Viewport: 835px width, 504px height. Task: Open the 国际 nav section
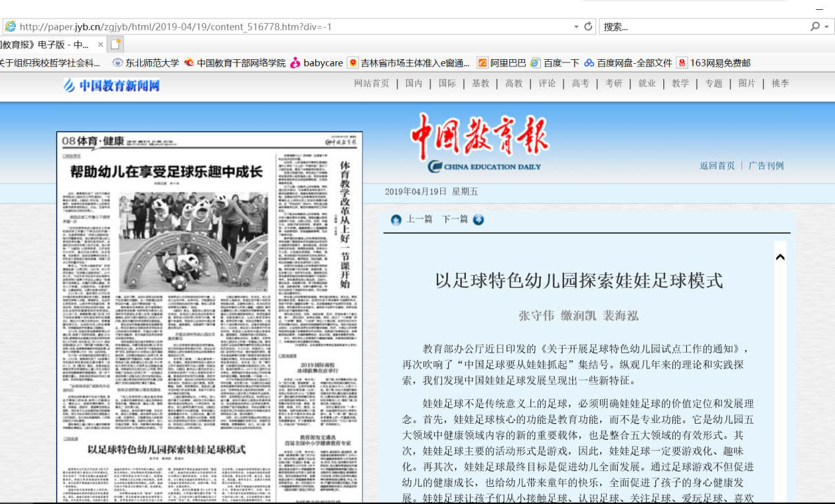tap(447, 84)
